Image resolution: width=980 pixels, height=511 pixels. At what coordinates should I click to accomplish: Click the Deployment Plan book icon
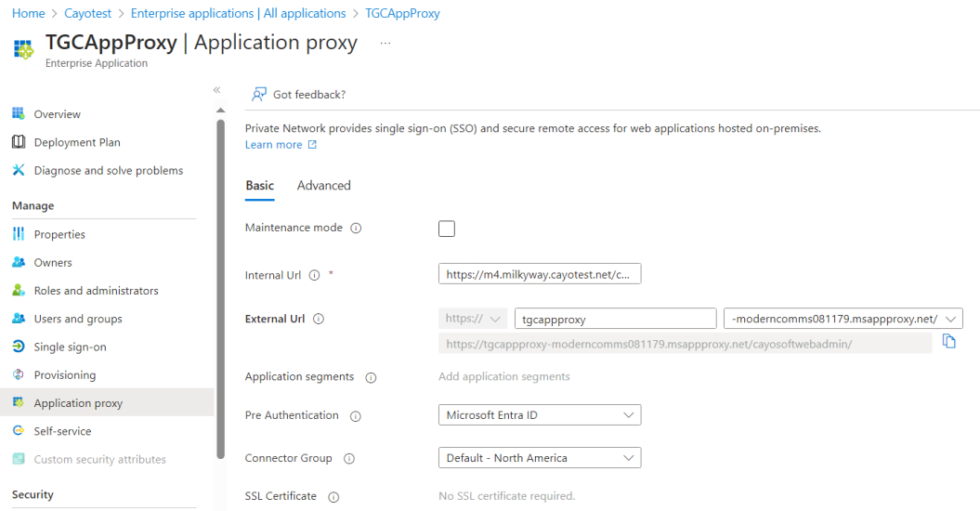point(19,142)
